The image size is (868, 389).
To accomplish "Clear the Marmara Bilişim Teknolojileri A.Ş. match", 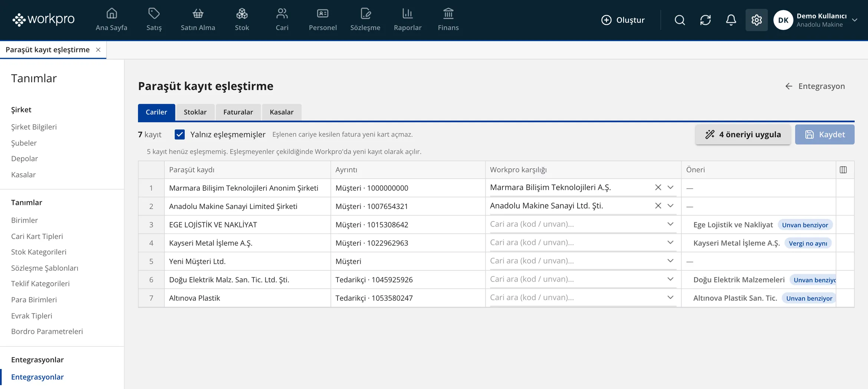I will (658, 187).
